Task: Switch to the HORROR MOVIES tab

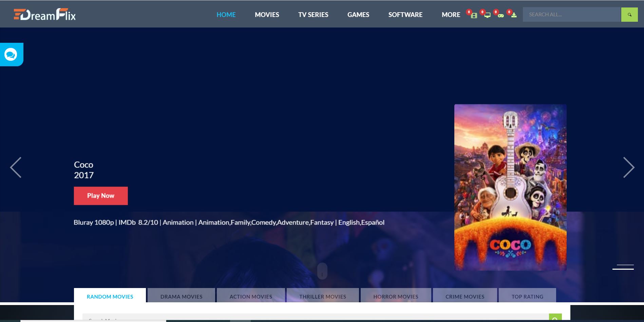Action: pyautogui.click(x=396, y=297)
